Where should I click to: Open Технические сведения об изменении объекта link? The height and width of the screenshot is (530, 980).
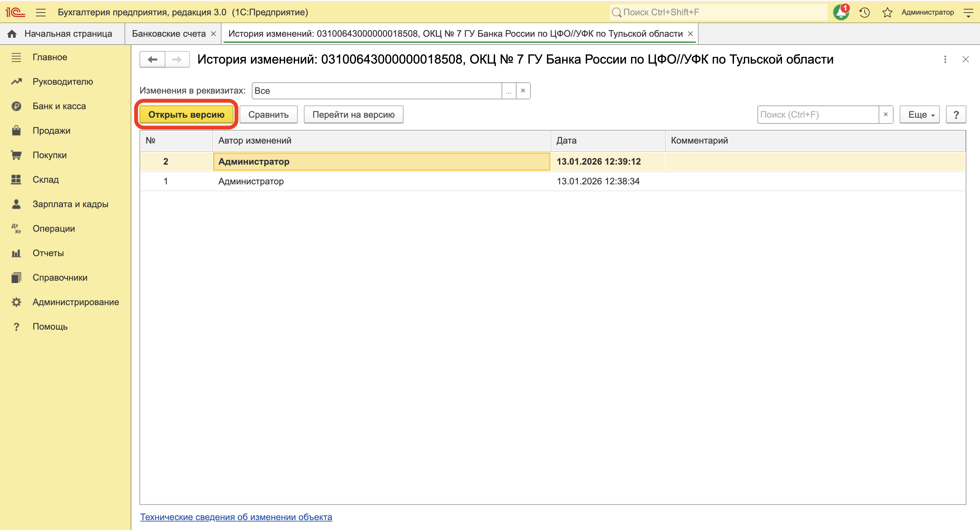tap(236, 517)
